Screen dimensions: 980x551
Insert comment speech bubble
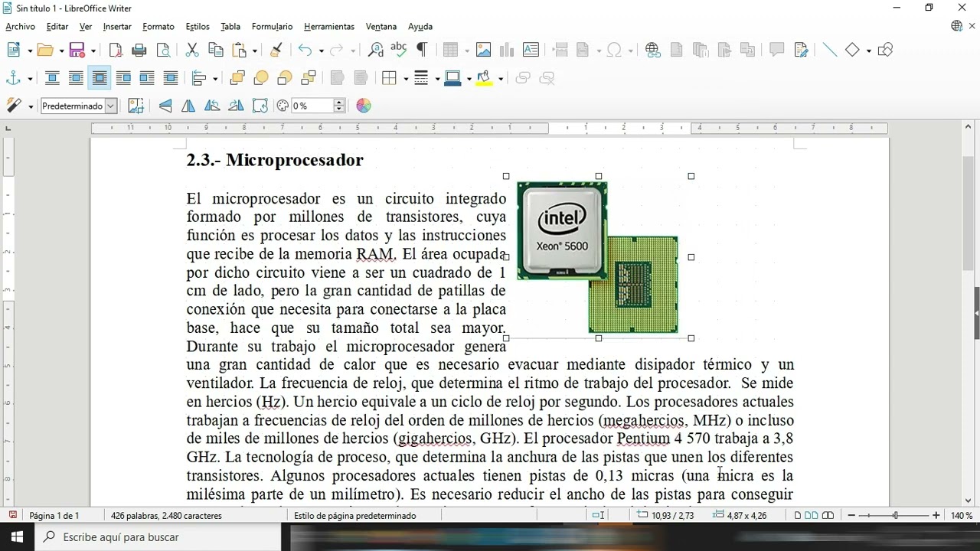pos(777,50)
